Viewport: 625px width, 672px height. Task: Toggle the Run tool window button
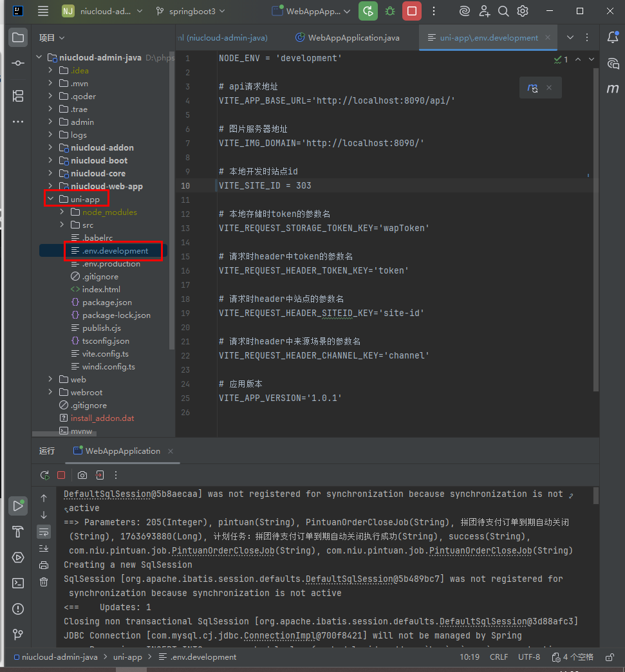[x=18, y=506]
